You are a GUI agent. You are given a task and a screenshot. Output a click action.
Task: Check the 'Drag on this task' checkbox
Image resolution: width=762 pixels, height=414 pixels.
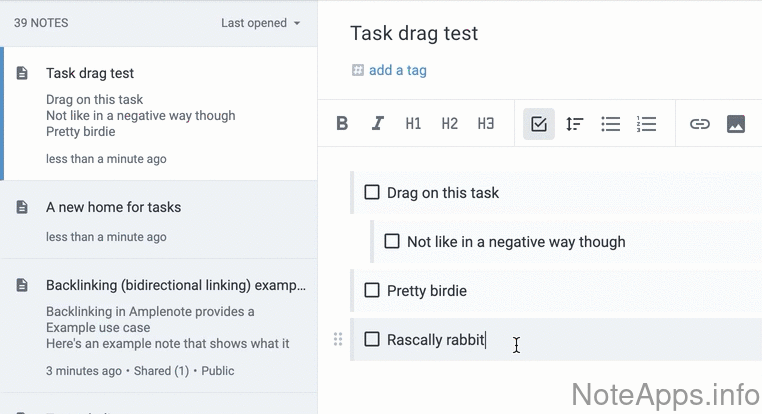click(x=372, y=192)
